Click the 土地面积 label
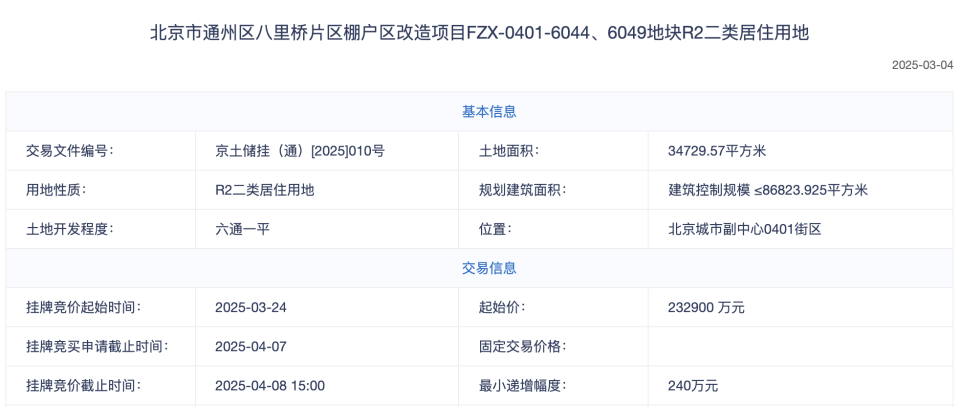Viewport: 960px width, 407px height. click(x=508, y=151)
